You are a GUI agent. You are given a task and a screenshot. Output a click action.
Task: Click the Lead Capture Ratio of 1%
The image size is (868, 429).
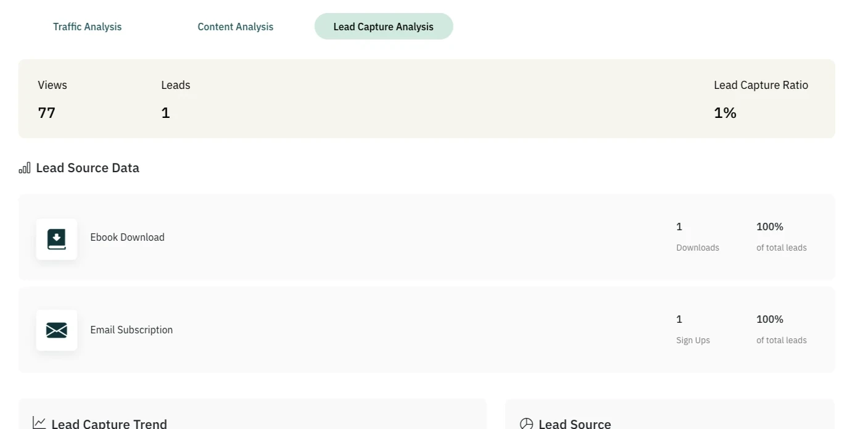click(x=724, y=112)
